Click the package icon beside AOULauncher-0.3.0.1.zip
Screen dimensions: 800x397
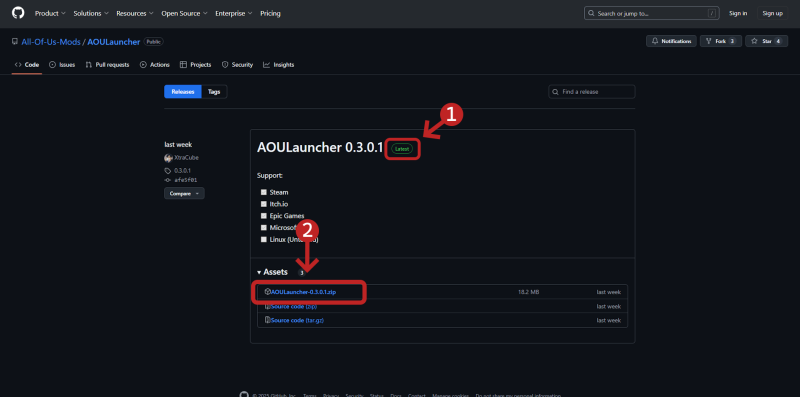pos(267,292)
